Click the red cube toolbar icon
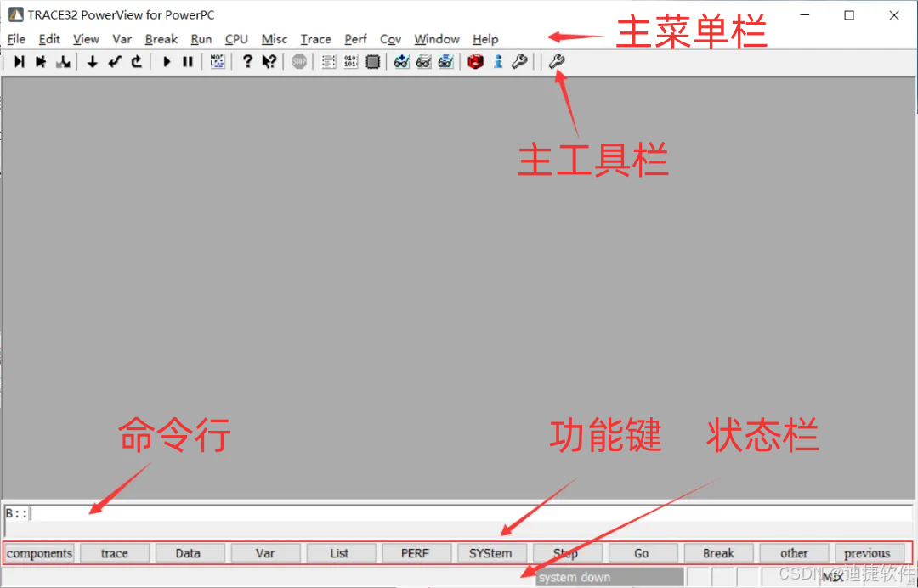The image size is (918, 588). point(475,61)
